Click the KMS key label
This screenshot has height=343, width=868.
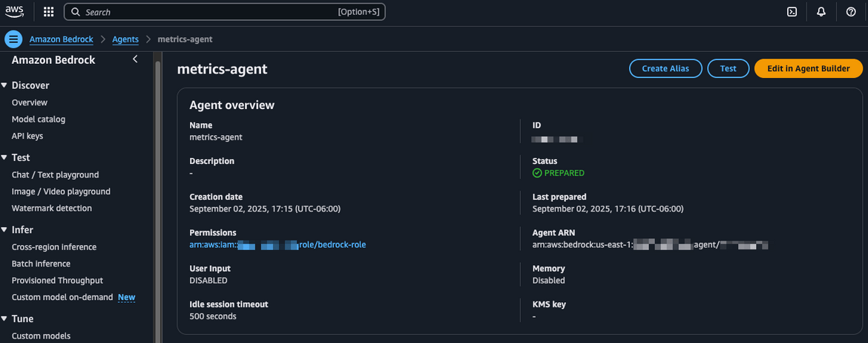coord(549,304)
